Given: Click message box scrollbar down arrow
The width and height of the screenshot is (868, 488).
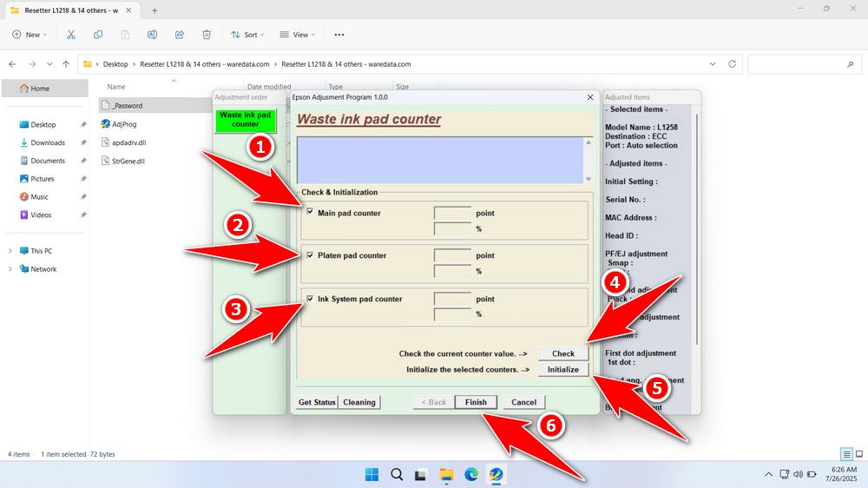Looking at the screenshot, I should [589, 178].
